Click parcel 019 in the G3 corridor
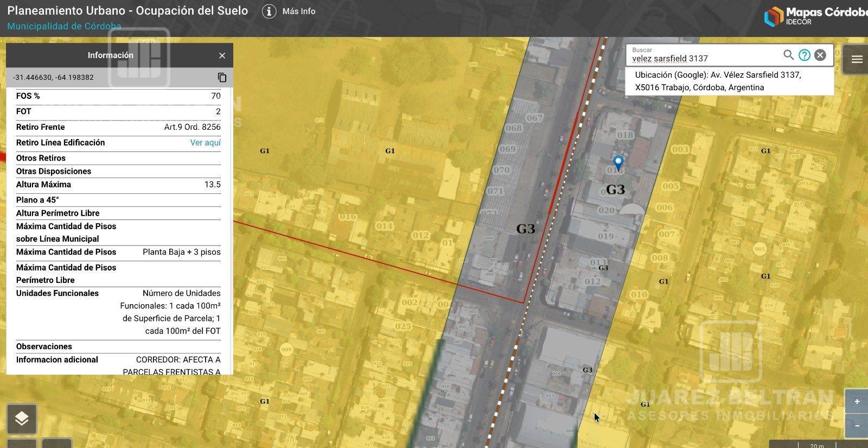The width and height of the screenshot is (868, 448). [605, 236]
